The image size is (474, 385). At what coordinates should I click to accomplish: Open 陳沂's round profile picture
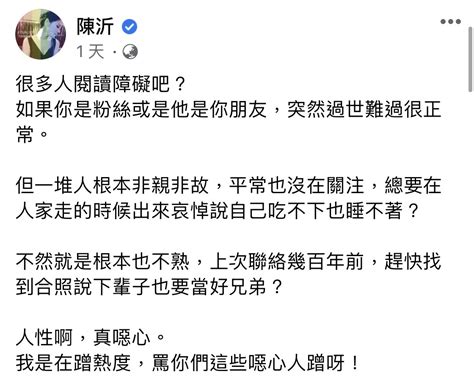pyautogui.click(x=41, y=34)
